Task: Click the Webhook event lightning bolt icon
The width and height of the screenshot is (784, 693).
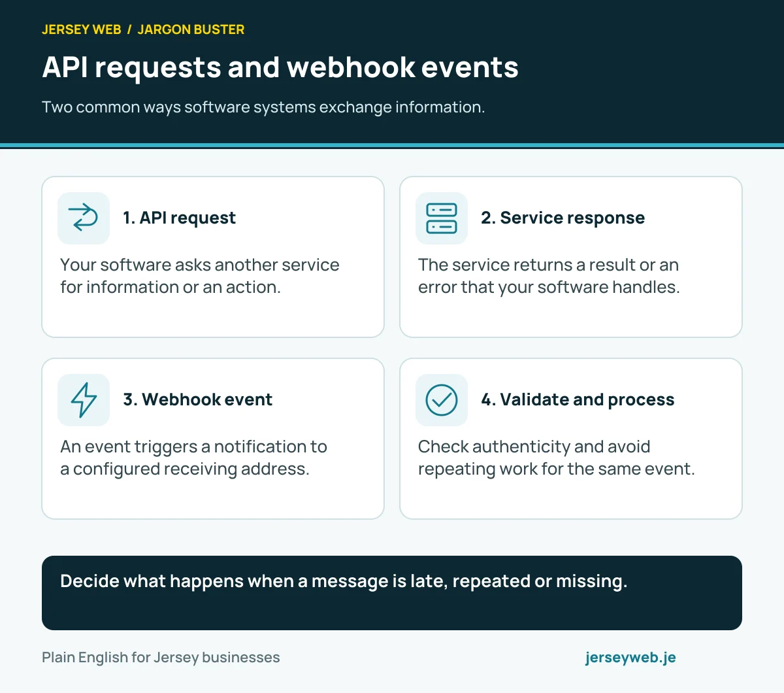Action: point(84,399)
